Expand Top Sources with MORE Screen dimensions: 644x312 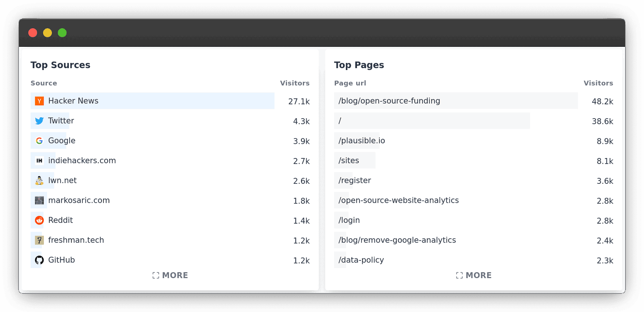(170, 275)
